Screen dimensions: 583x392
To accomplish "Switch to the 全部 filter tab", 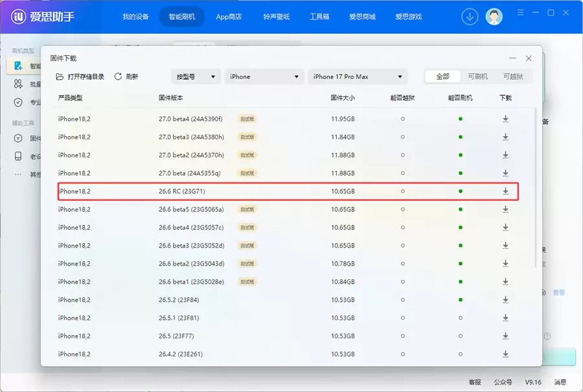I will click(442, 76).
